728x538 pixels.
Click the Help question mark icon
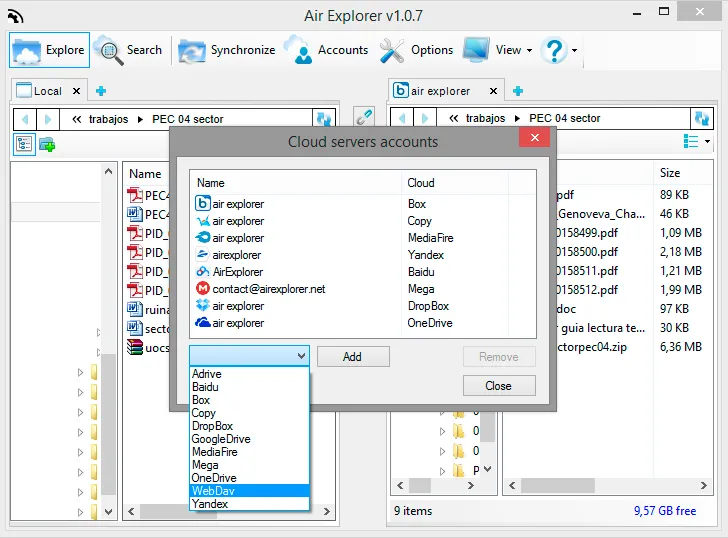pyautogui.click(x=554, y=50)
